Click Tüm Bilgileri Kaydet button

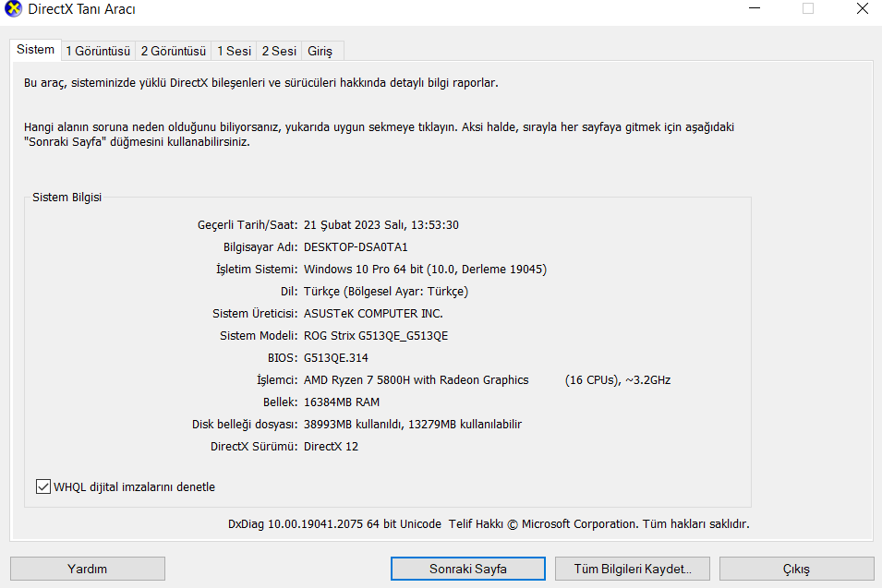(x=633, y=569)
